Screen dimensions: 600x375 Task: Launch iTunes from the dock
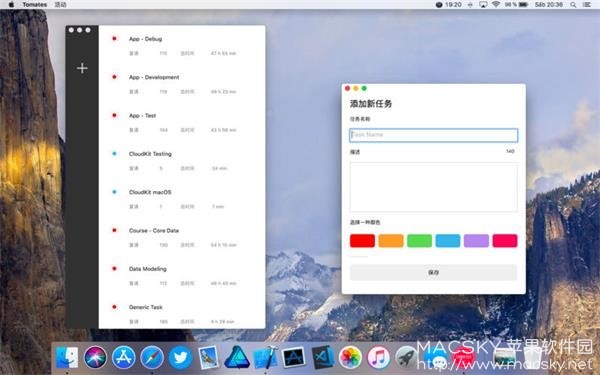[378, 357]
